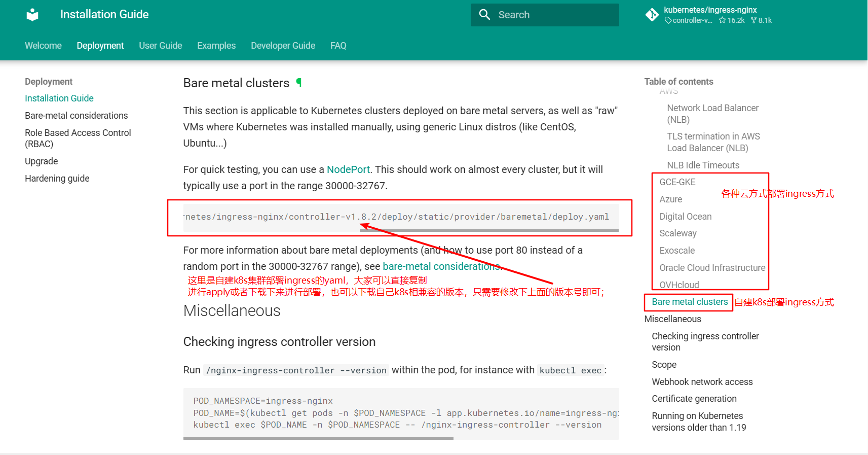This screenshot has height=455, width=868.
Task: Jump to NLB Idle Timeouts section
Action: pos(703,165)
